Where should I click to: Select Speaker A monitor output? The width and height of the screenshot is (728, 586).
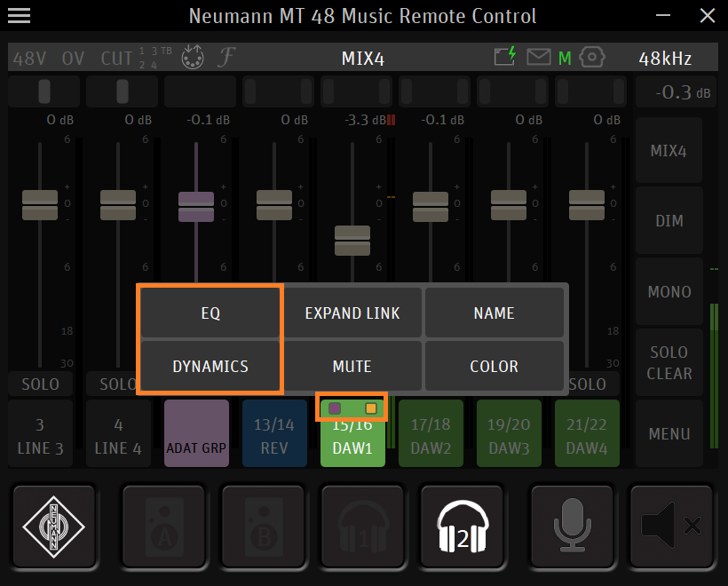pyautogui.click(x=162, y=527)
